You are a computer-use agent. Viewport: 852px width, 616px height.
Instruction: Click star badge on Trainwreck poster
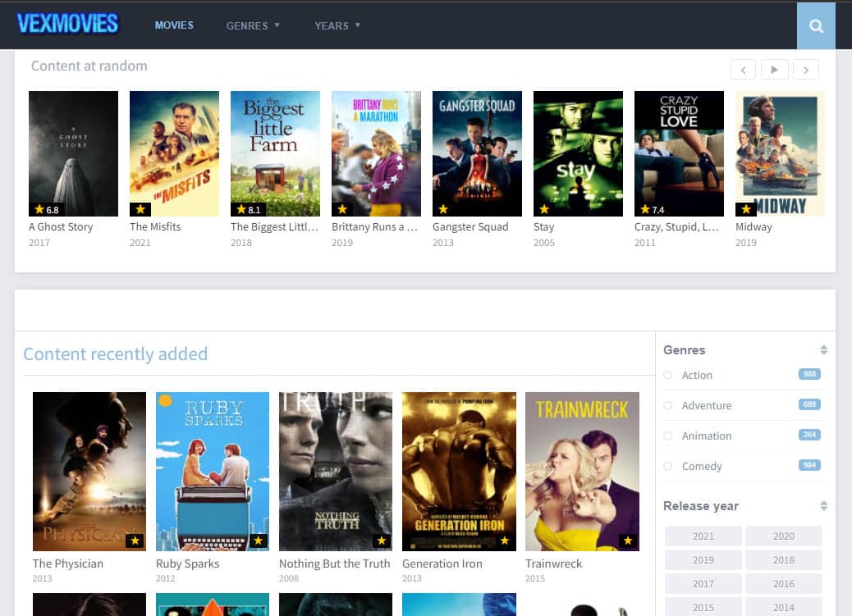pyautogui.click(x=629, y=541)
